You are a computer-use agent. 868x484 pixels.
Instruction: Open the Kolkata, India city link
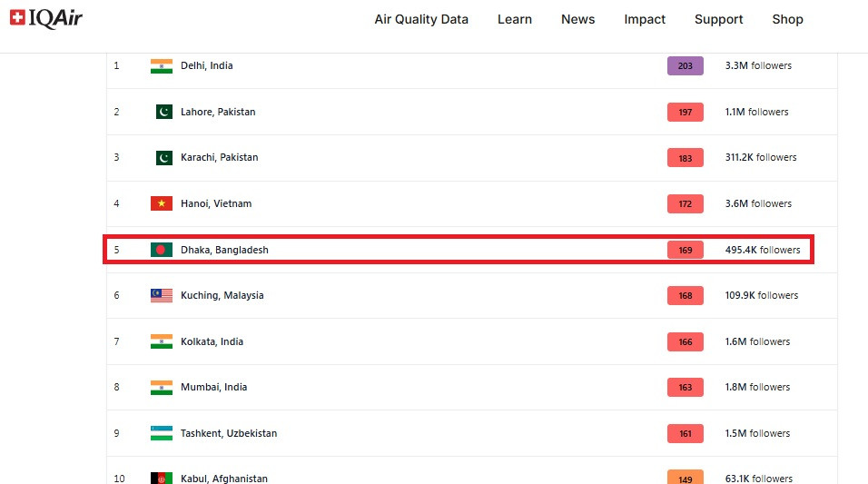[212, 341]
